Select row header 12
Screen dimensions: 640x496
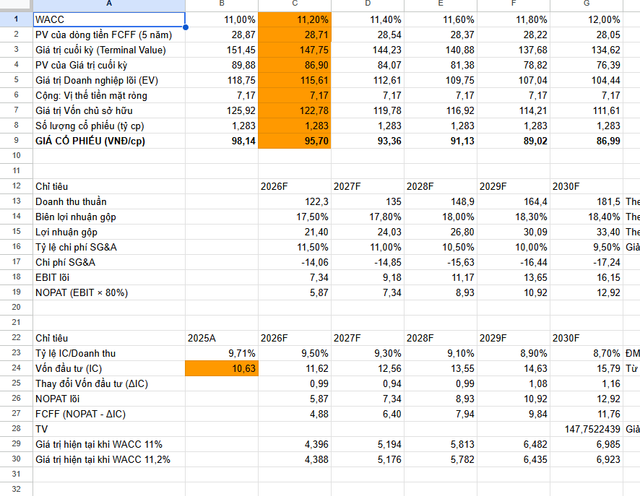coord(16,187)
